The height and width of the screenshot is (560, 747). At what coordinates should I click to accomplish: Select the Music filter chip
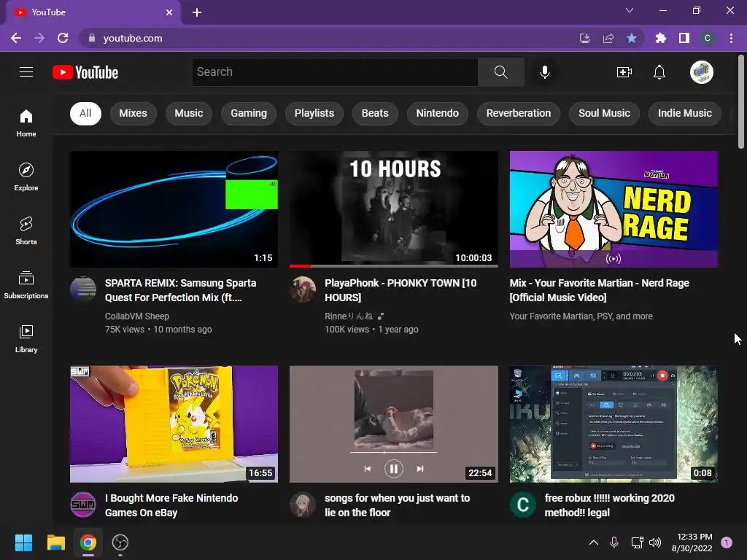click(189, 113)
